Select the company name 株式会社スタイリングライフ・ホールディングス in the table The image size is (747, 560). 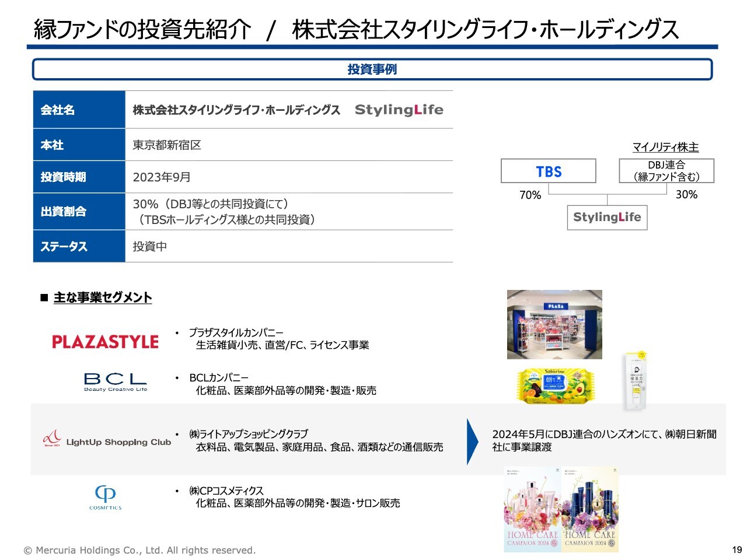pyautogui.click(x=236, y=110)
